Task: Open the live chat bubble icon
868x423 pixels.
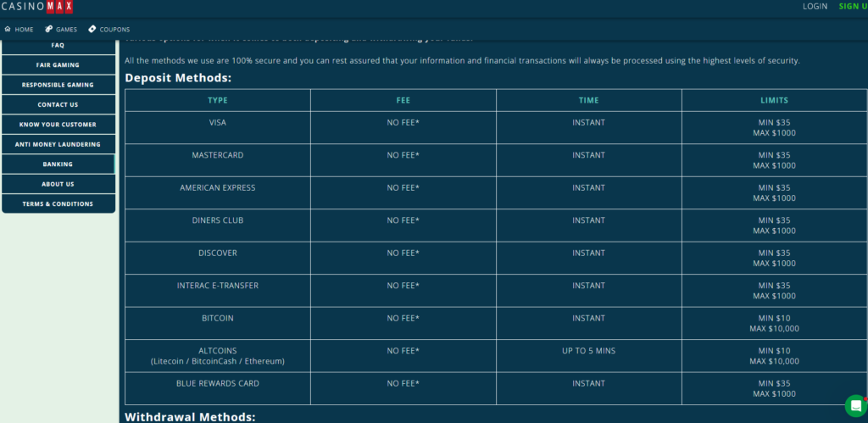Action: pos(856,406)
